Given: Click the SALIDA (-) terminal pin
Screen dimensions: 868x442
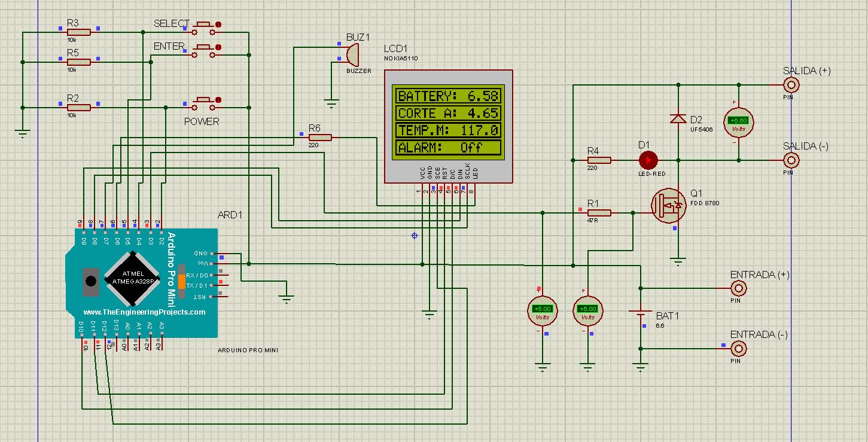Looking at the screenshot, I should click(791, 160).
